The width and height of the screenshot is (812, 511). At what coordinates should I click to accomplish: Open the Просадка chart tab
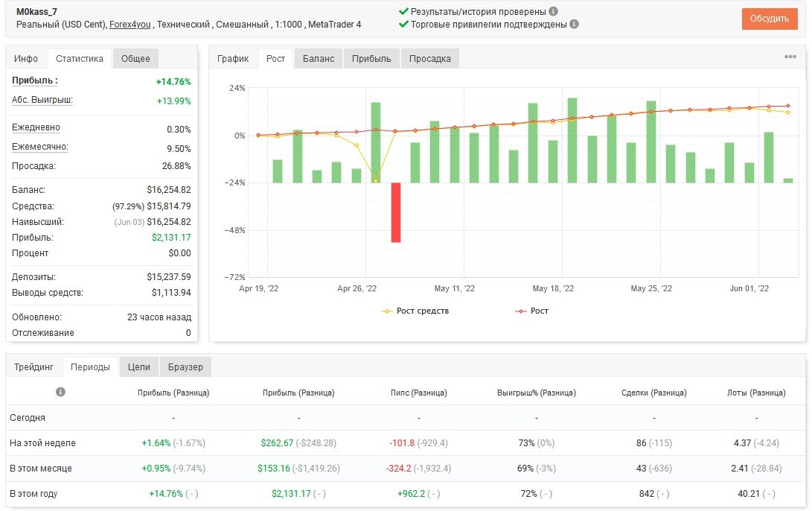click(430, 59)
